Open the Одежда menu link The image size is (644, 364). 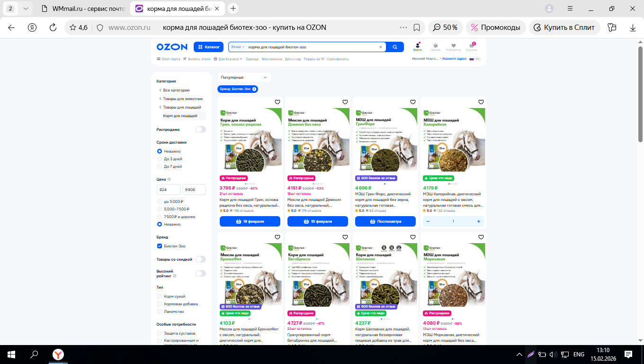252,59
